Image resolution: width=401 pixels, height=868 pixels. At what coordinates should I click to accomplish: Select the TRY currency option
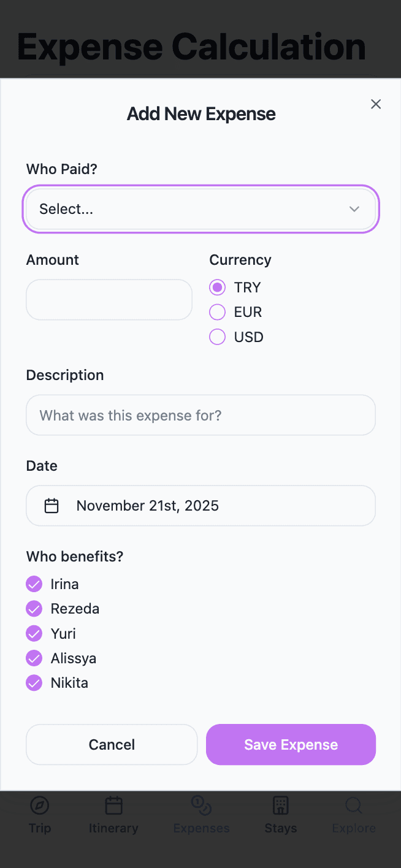(218, 287)
